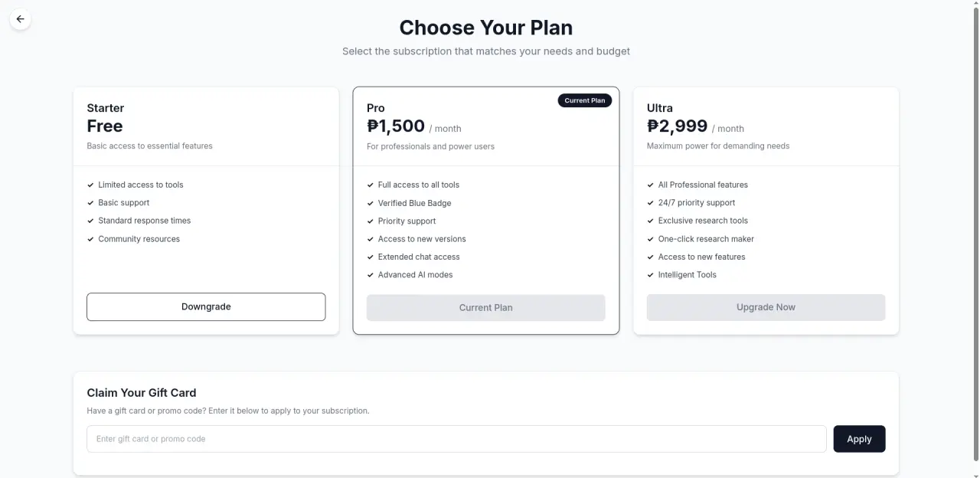Go back using the arrow icon

tap(20, 19)
